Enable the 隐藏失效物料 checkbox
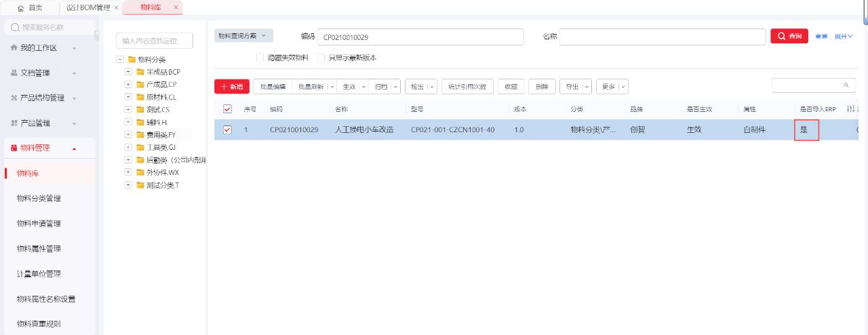This screenshot has width=868, height=335. pyautogui.click(x=260, y=58)
